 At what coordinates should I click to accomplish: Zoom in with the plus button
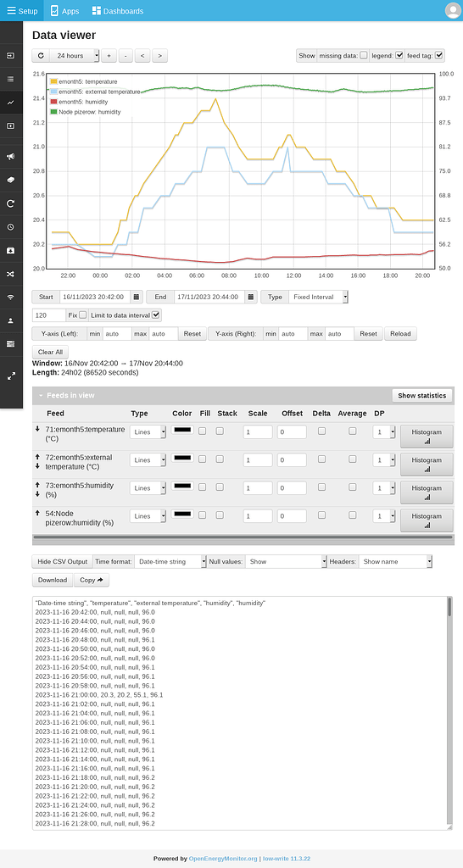[x=109, y=55]
